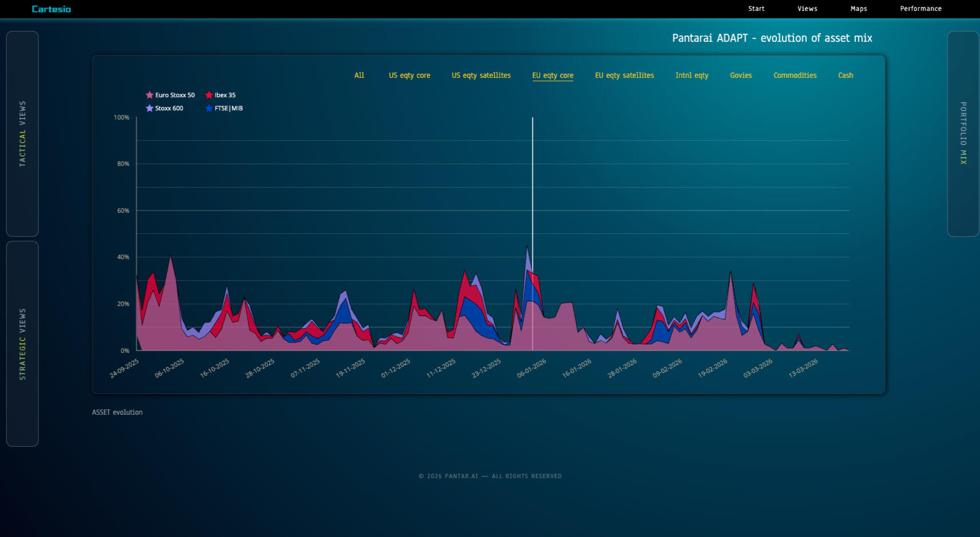This screenshot has width=980, height=537.
Task: Open the Performance page
Action: [921, 9]
